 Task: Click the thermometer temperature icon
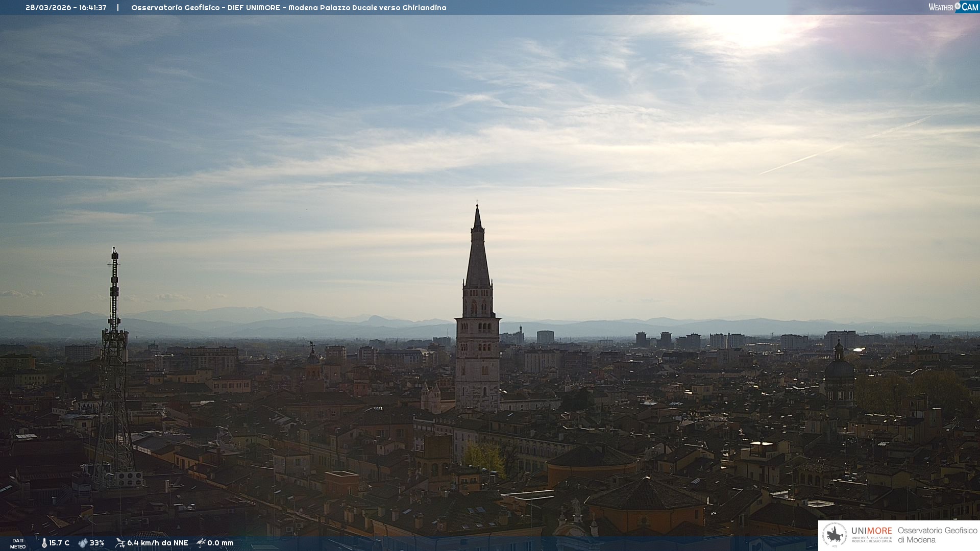[x=44, y=543]
